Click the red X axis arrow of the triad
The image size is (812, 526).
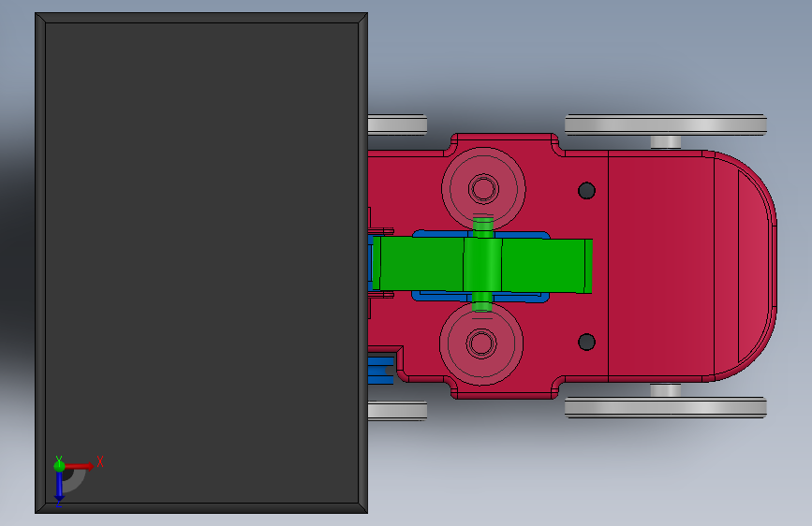tap(79, 466)
